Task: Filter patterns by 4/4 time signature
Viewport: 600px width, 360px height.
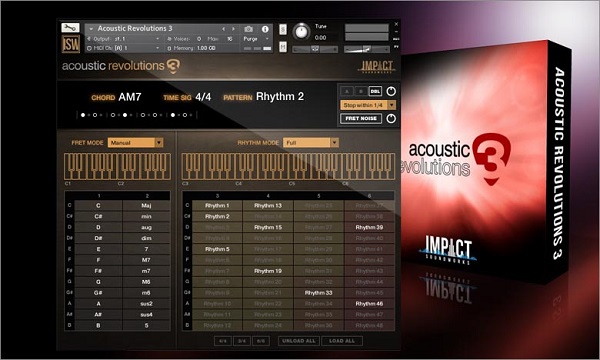Action: [223, 341]
